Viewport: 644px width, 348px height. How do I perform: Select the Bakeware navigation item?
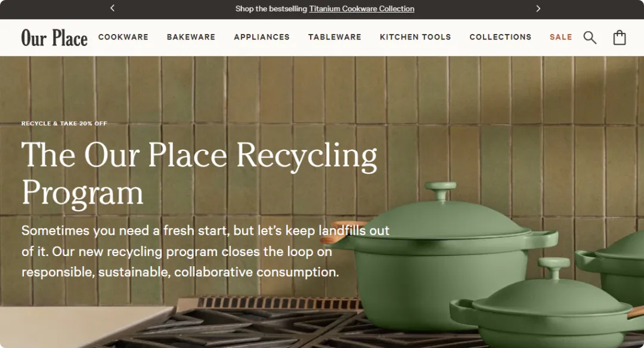click(x=191, y=37)
